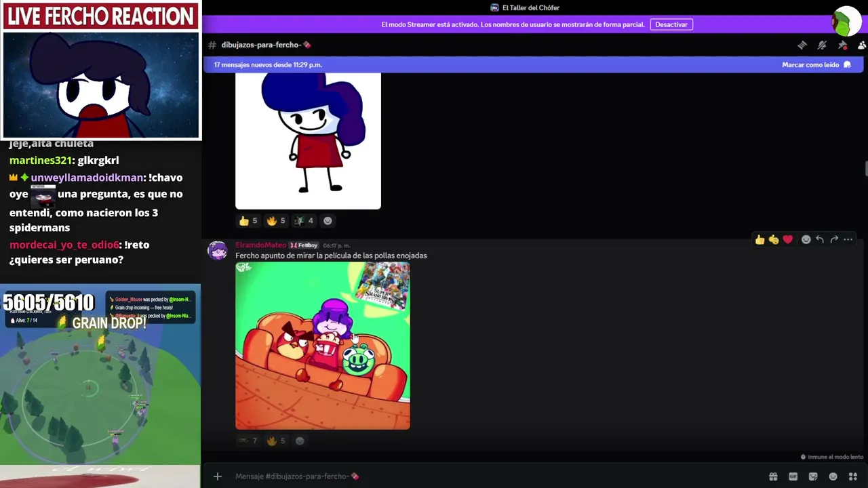Add reaction to the first drawing message
The height and width of the screenshot is (488, 868).
click(x=328, y=221)
